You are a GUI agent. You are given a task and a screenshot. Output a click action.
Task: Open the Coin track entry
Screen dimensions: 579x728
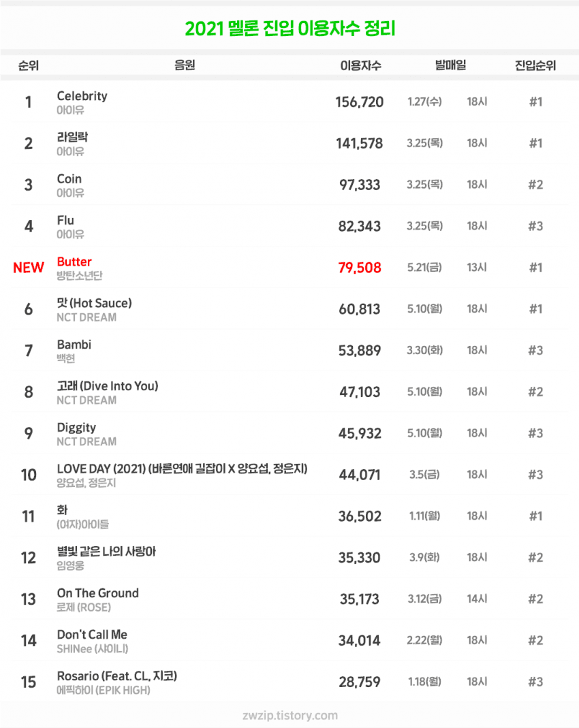pyautogui.click(x=69, y=179)
